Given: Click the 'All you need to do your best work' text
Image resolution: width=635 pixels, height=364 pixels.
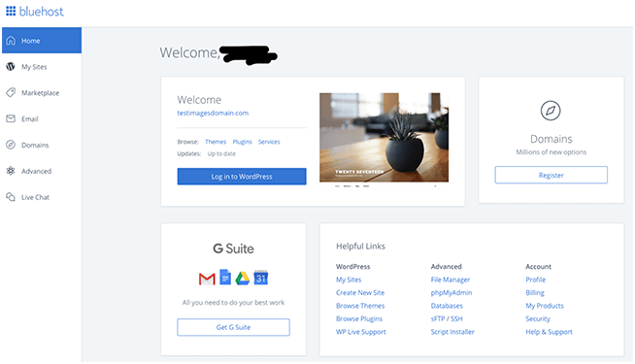Looking at the screenshot, I should [233, 303].
